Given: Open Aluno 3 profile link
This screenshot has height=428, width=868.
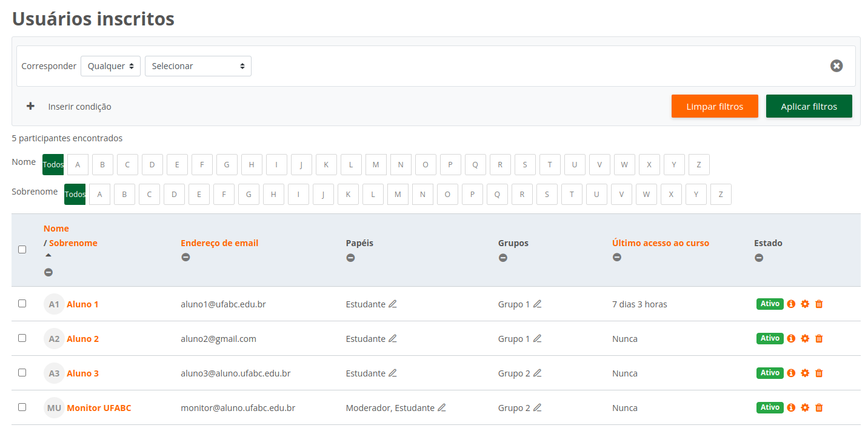Looking at the screenshot, I should pyautogui.click(x=82, y=373).
